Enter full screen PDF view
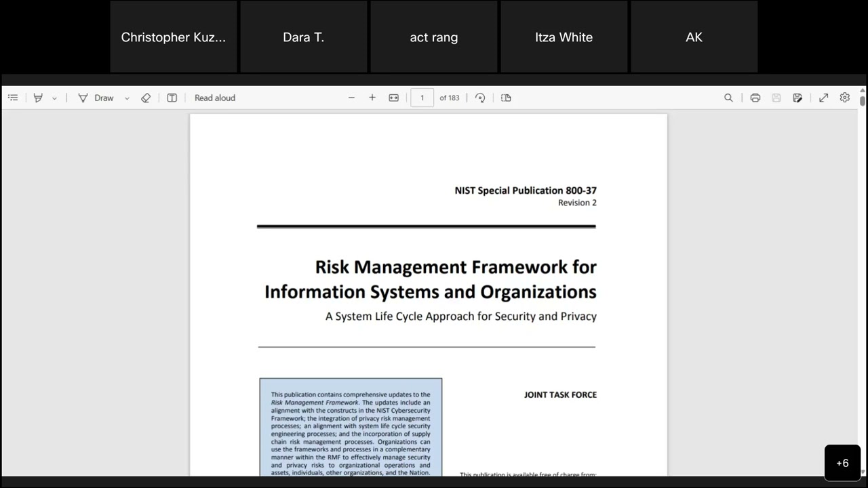This screenshot has width=868, height=488. point(823,98)
